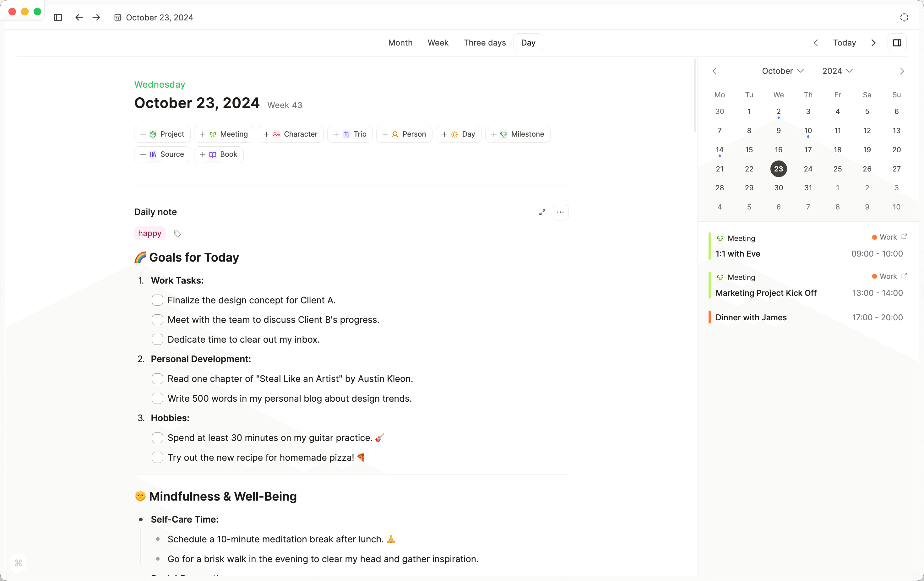The image size is (924, 581).
Task: Add a new Meeting object
Action: click(x=224, y=134)
